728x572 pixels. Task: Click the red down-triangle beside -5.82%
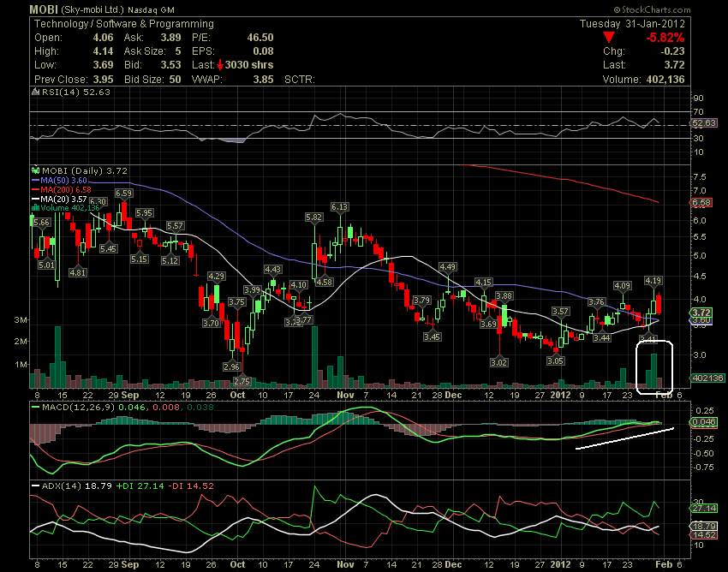point(609,37)
